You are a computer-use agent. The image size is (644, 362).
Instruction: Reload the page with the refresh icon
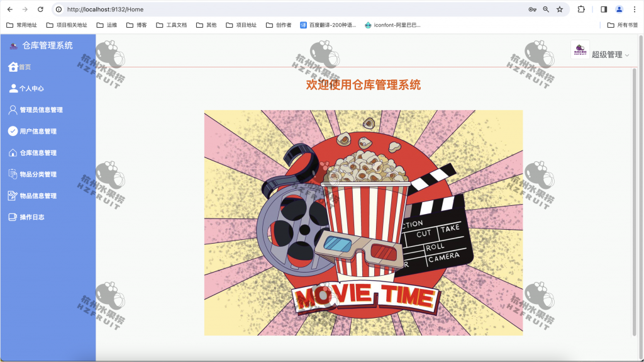(x=40, y=9)
